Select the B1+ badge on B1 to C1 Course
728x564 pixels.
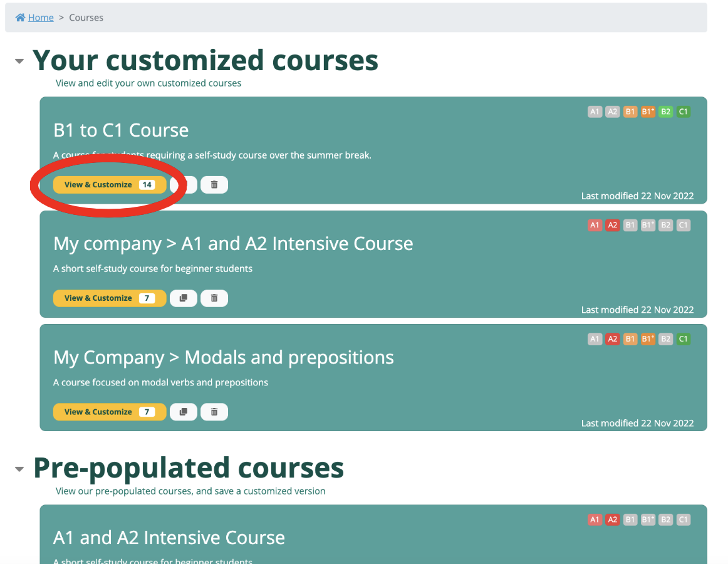click(648, 111)
